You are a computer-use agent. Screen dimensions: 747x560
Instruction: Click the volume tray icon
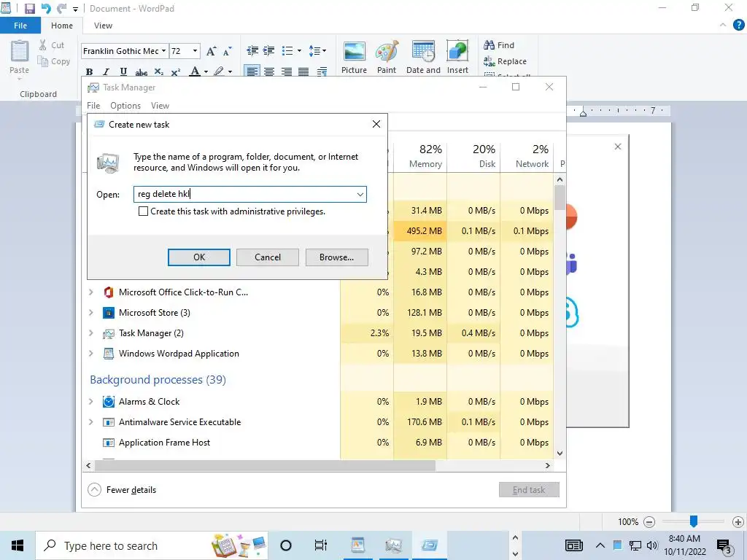(652, 545)
